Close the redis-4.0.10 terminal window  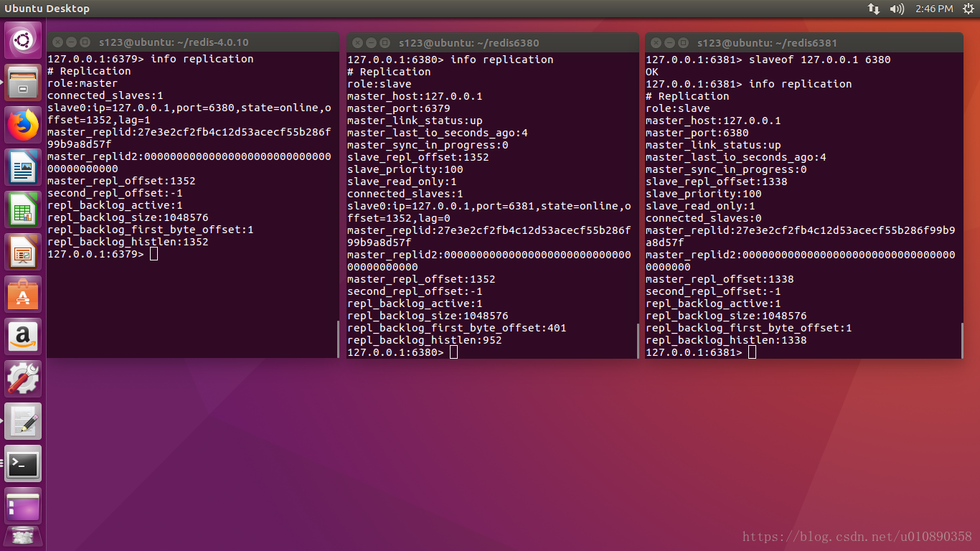57,42
